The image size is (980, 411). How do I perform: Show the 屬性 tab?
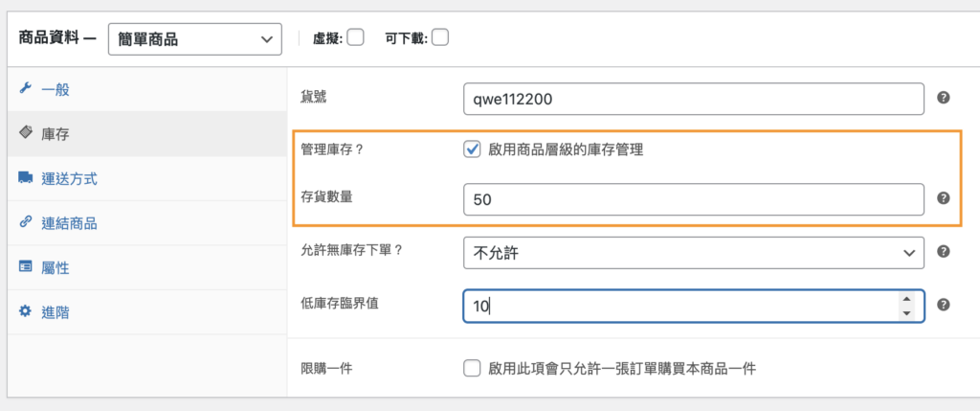click(x=146, y=267)
